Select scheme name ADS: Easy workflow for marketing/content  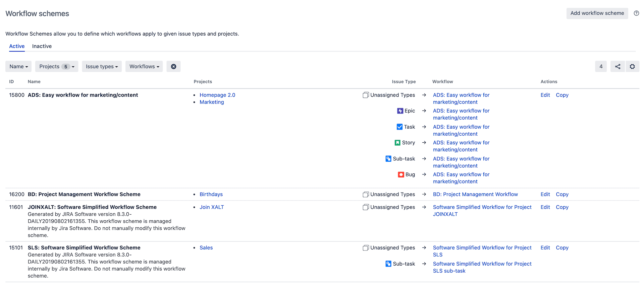(83, 95)
